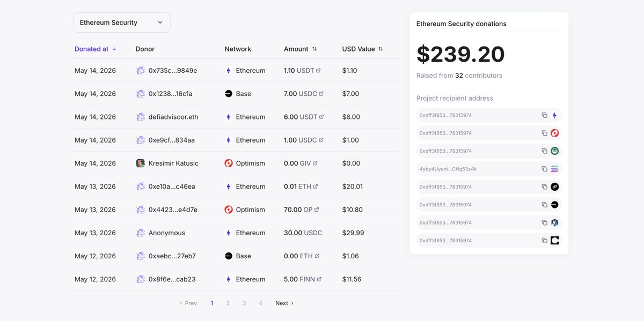Screen dimensions: 644x321
Task: Open the 7.00 USDC transaction link icon
Action: pos(321,94)
